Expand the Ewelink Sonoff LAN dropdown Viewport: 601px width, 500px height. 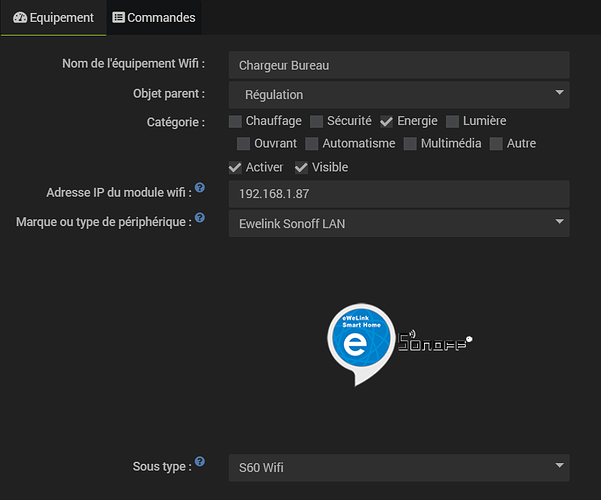[399, 223]
